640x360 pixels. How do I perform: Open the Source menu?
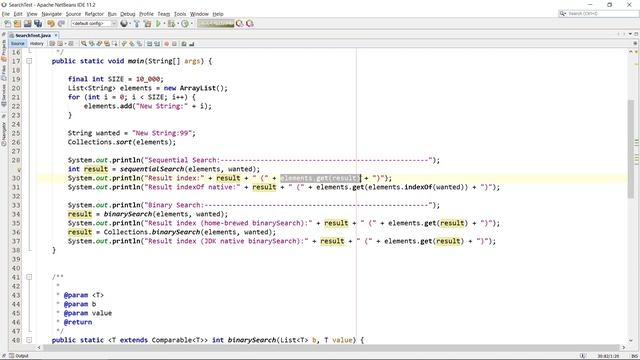click(73, 14)
